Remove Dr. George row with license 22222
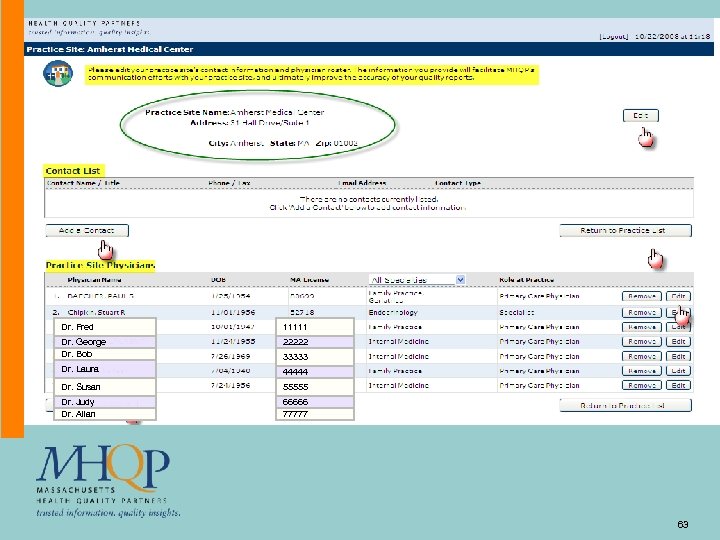 pos(641,342)
